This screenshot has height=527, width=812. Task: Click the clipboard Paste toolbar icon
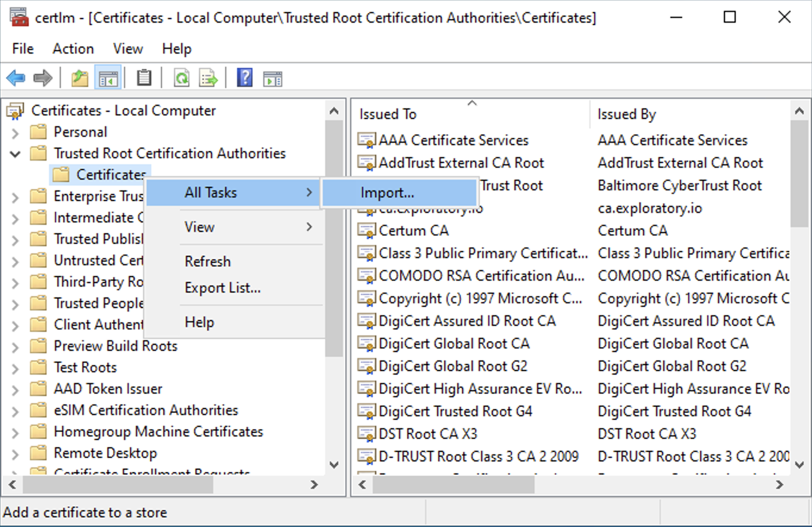(144, 78)
